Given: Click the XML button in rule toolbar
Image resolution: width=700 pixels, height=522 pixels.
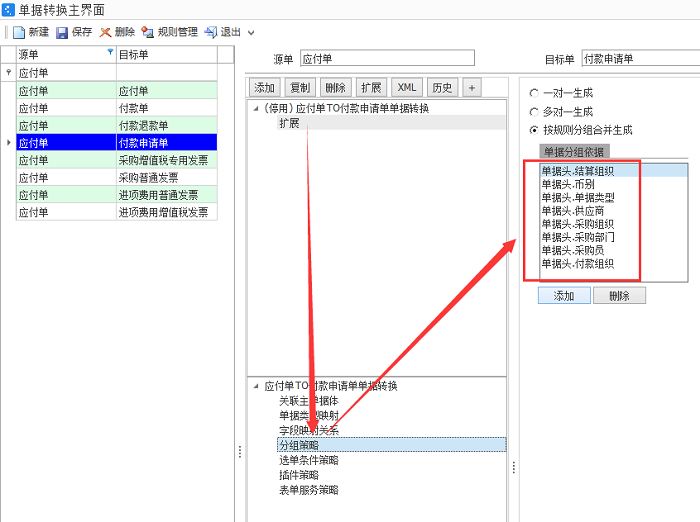Looking at the screenshot, I should (x=406, y=88).
